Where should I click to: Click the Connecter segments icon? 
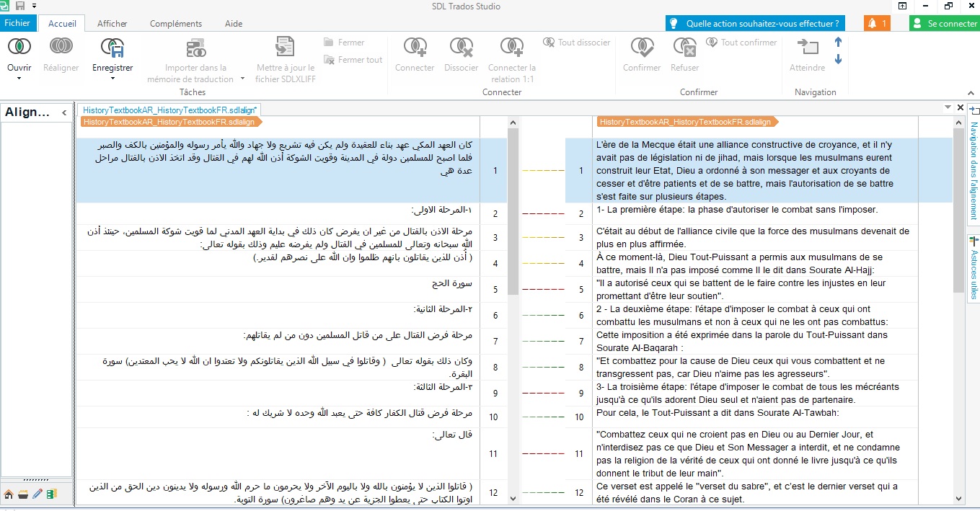[415, 47]
